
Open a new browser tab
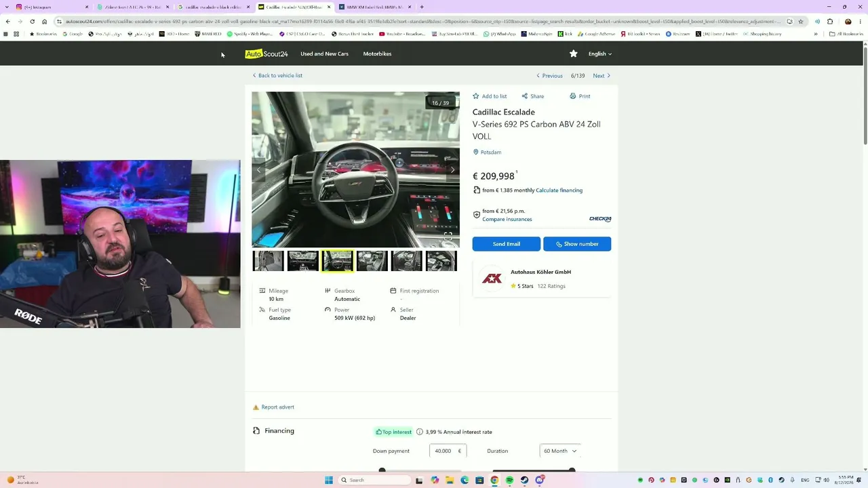tap(422, 7)
